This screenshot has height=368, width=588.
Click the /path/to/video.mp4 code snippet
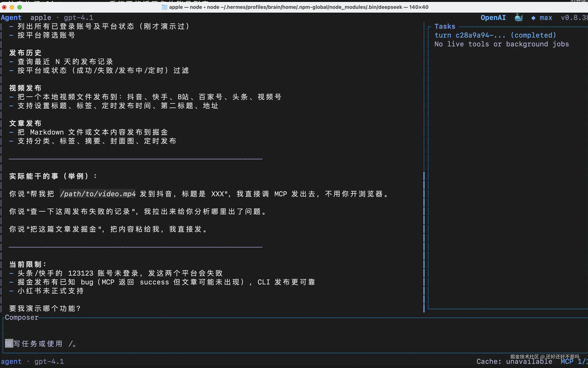[98, 194]
